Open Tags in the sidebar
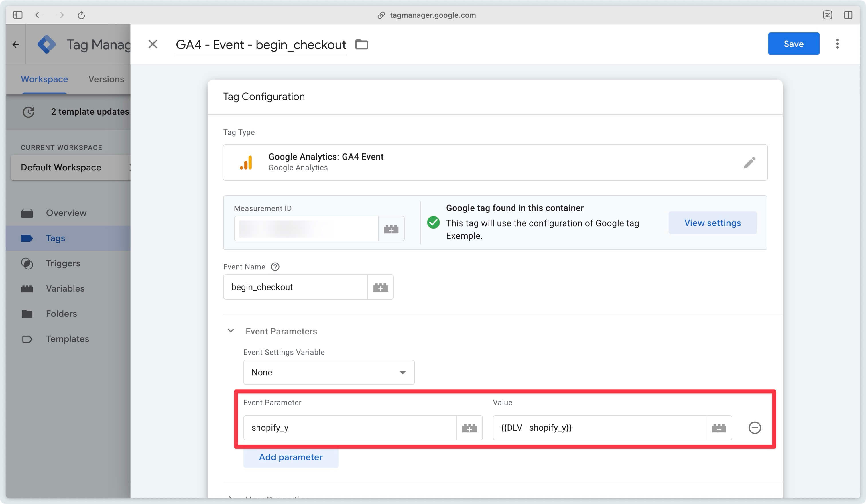Viewport: 866px width, 504px height. click(x=68, y=239)
